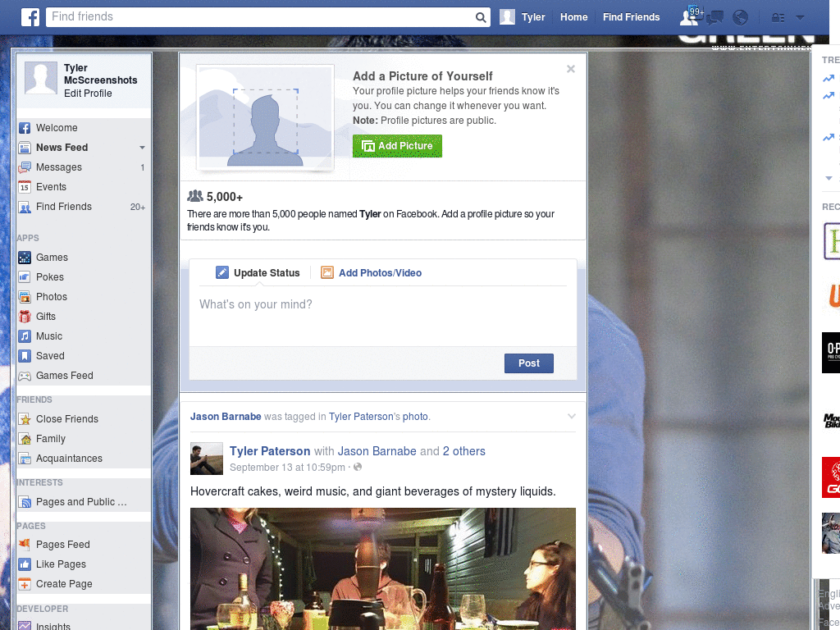The width and height of the screenshot is (840, 630).
Task: Click the Games app icon
Action: [25, 258]
